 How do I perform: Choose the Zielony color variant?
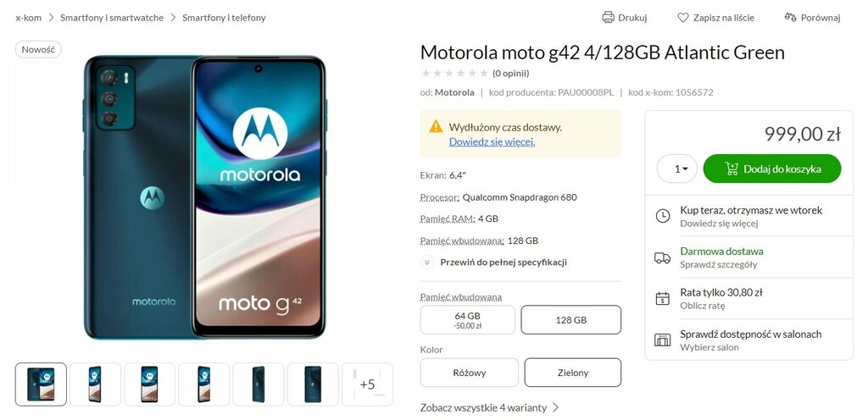point(573,373)
